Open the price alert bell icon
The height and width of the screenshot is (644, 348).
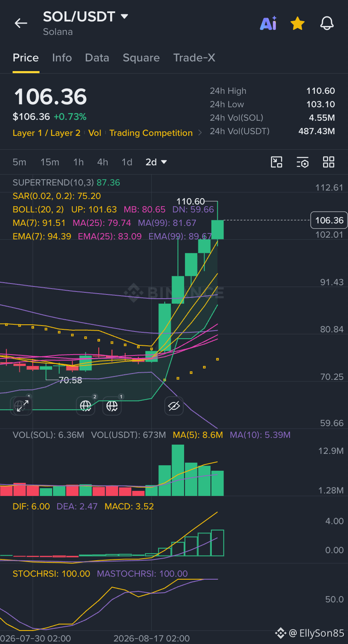(x=327, y=24)
